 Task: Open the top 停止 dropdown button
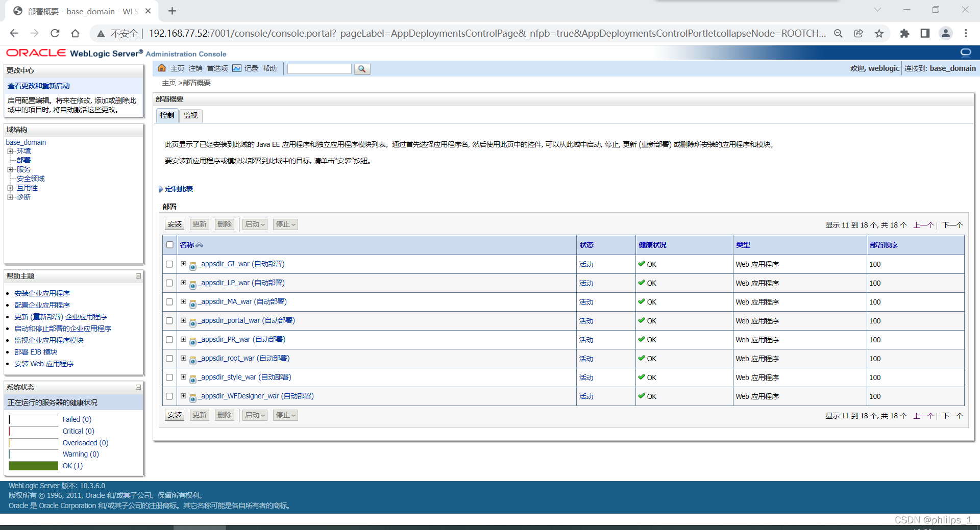285,224
